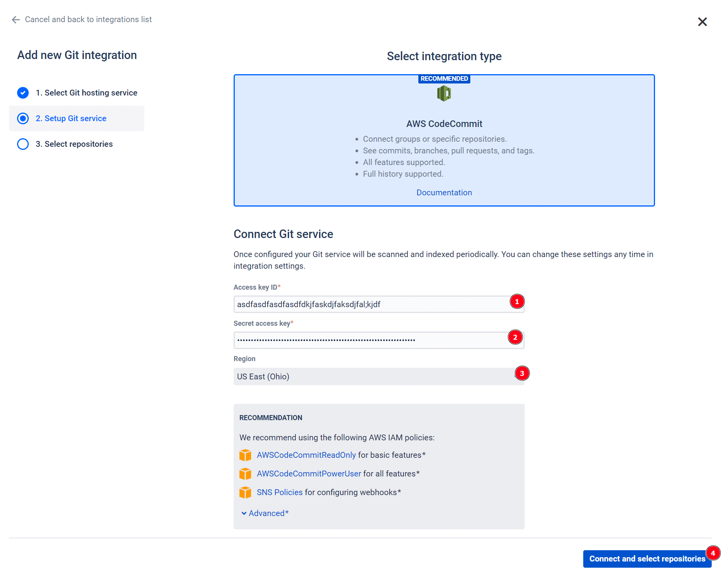Go to step 3 Select repositories
The width and height of the screenshot is (728, 584).
[74, 144]
